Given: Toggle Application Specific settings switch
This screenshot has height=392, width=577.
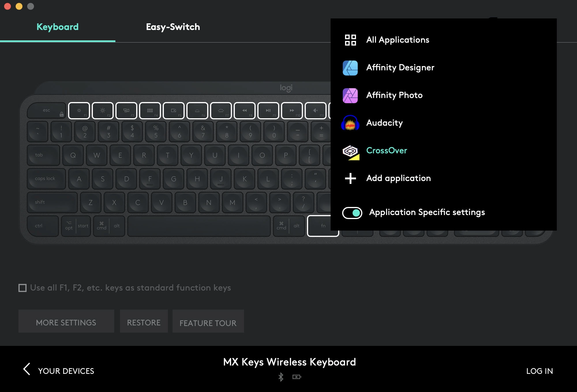Looking at the screenshot, I should click(x=352, y=213).
